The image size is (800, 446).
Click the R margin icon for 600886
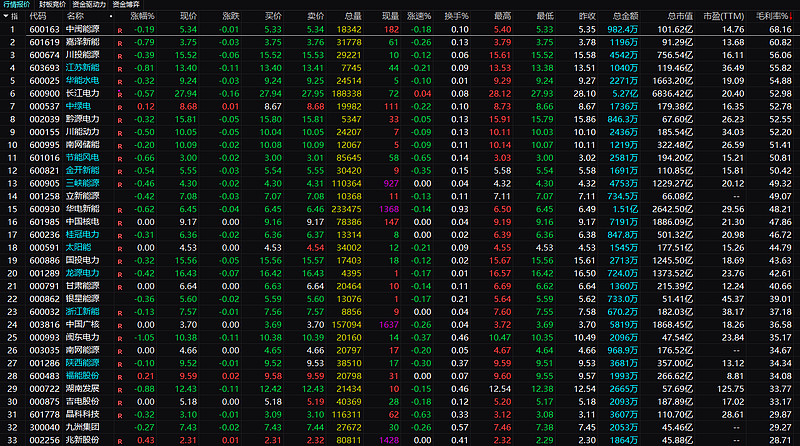click(120, 261)
